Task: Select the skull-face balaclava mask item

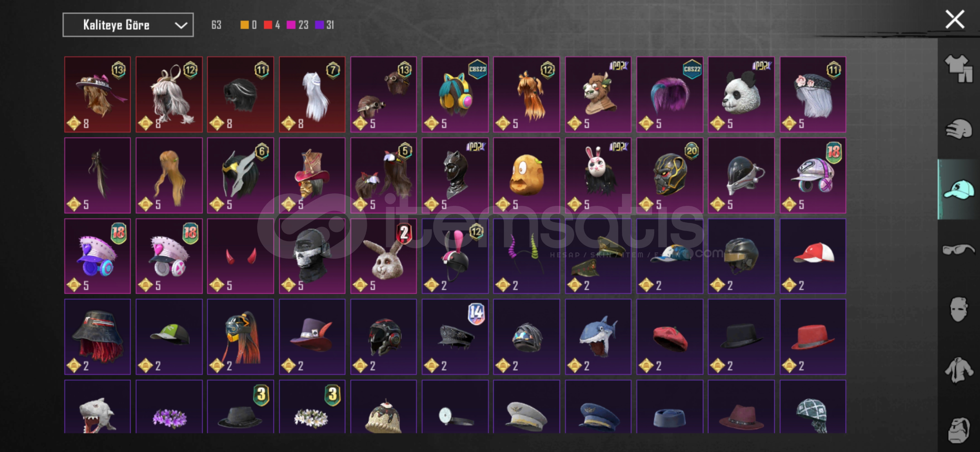Action: click(312, 256)
